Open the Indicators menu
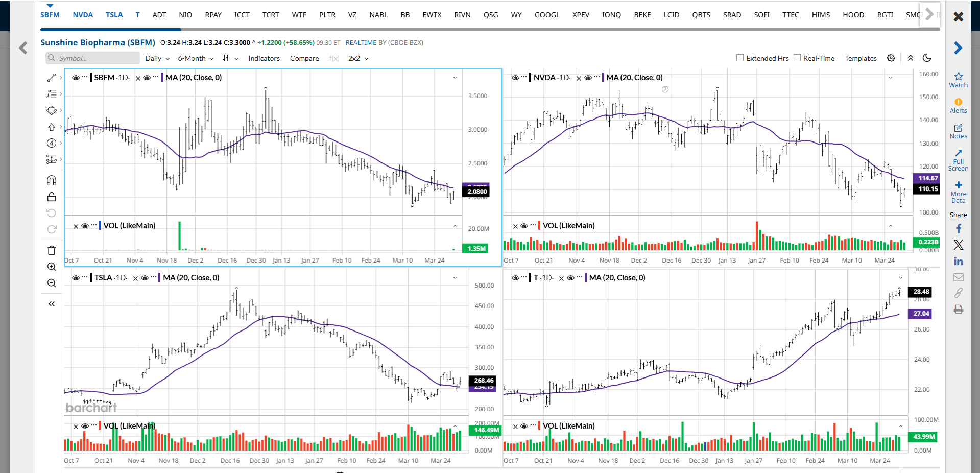The image size is (980, 473). tap(264, 58)
